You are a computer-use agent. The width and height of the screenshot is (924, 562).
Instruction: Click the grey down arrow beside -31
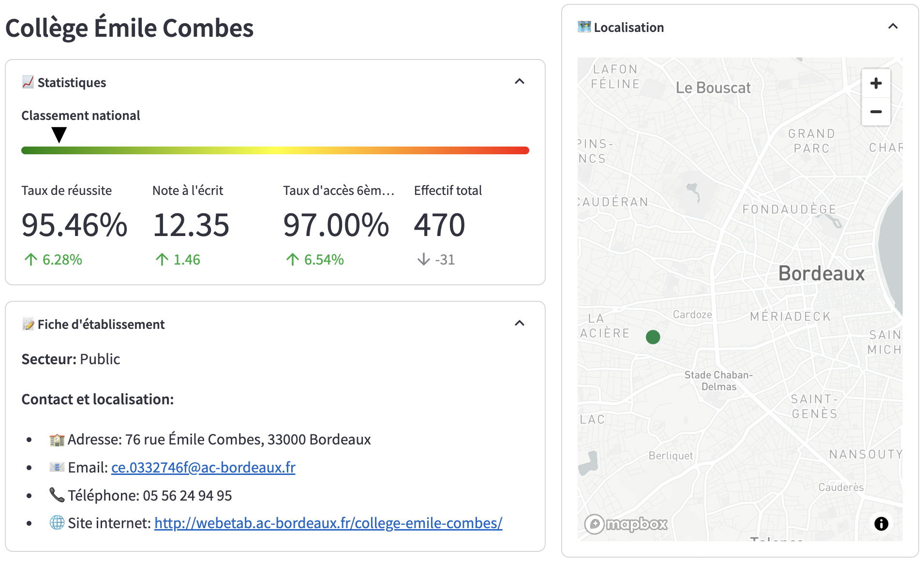[x=424, y=260]
